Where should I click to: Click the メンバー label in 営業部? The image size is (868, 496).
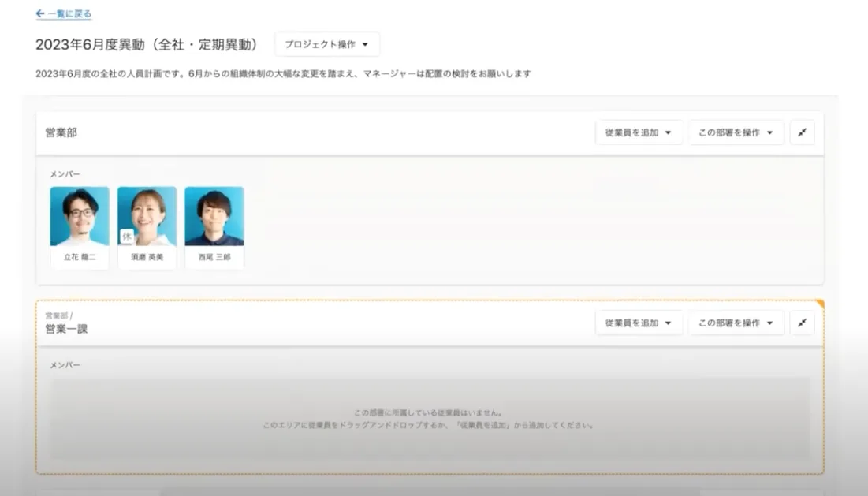tap(65, 174)
